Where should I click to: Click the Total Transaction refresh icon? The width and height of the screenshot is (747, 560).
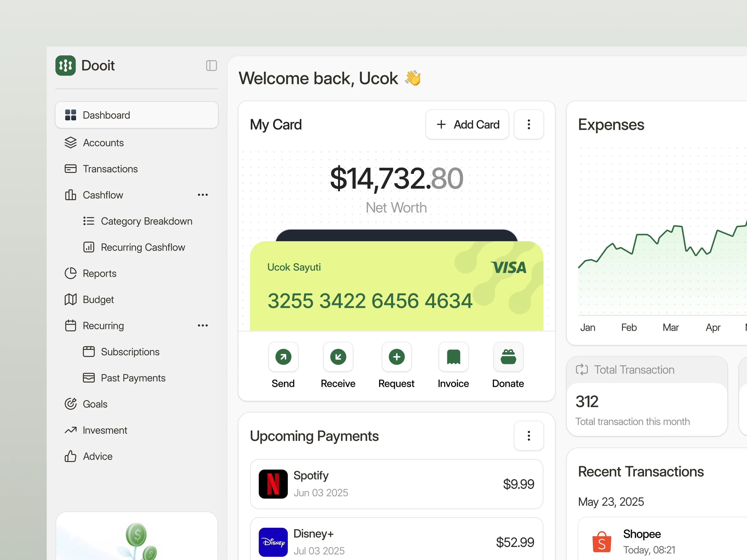click(582, 370)
